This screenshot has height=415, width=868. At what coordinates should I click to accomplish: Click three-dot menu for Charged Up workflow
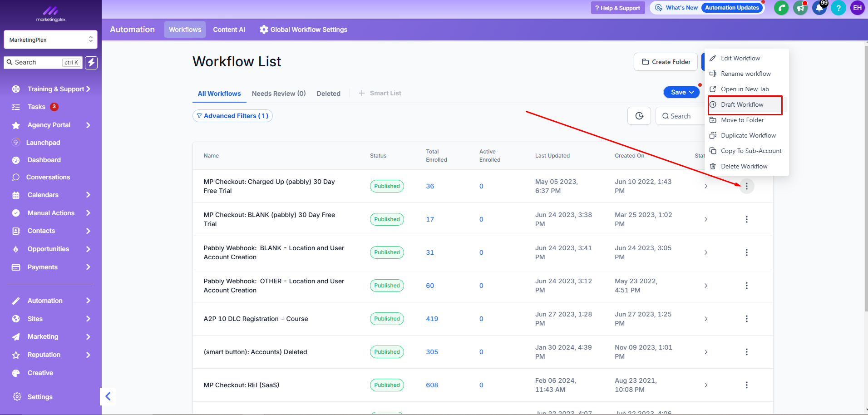[746, 186]
